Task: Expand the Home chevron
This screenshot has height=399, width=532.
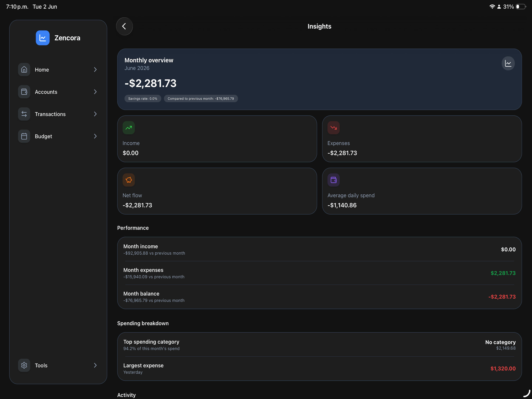Action: click(x=95, y=70)
